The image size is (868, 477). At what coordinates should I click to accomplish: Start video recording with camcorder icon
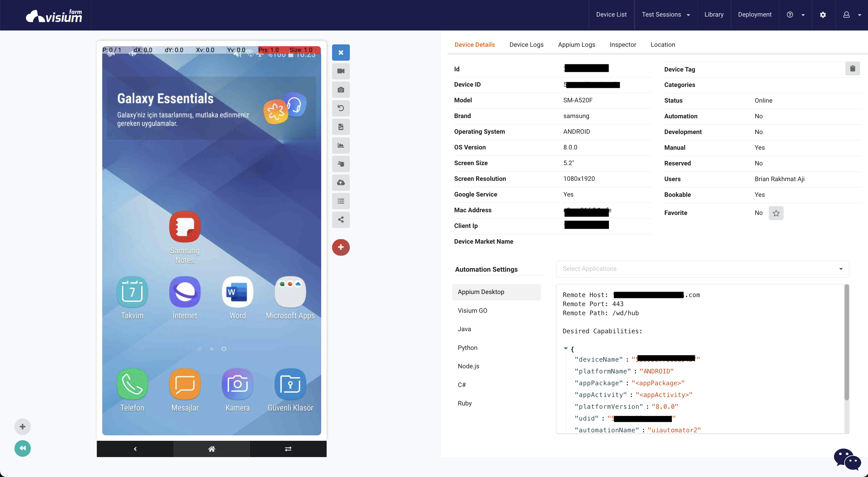click(341, 71)
